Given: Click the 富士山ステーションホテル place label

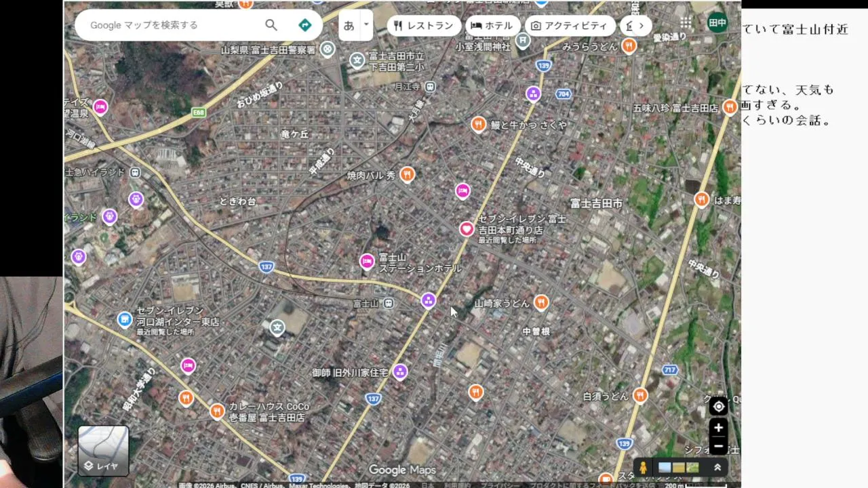Looking at the screenshot, I should click(x=420, y=263).
